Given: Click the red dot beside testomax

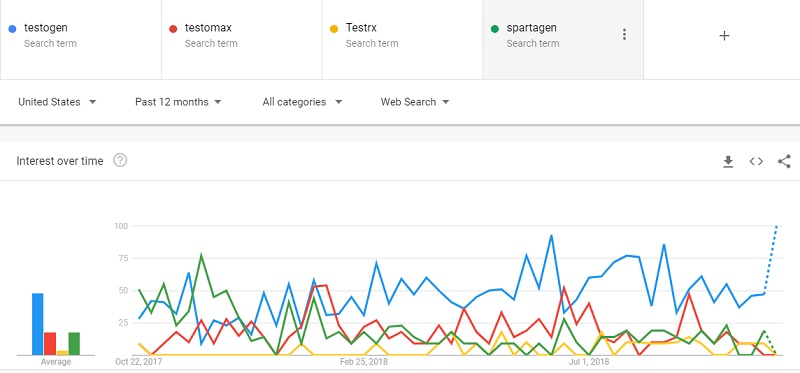Looking at the screenshot, I should tap(173, 29).
